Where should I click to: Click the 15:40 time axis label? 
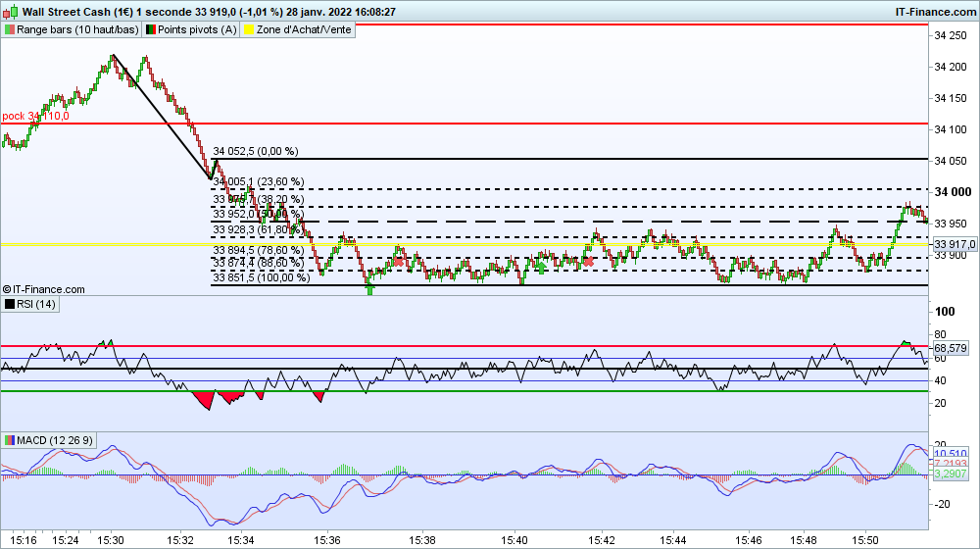coord(515,540)
